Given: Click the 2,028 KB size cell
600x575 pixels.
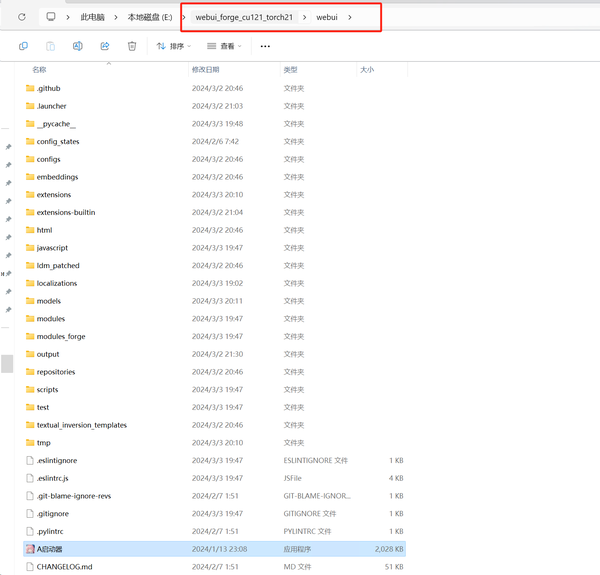Looking at the screenshot, I should [389, 549].
